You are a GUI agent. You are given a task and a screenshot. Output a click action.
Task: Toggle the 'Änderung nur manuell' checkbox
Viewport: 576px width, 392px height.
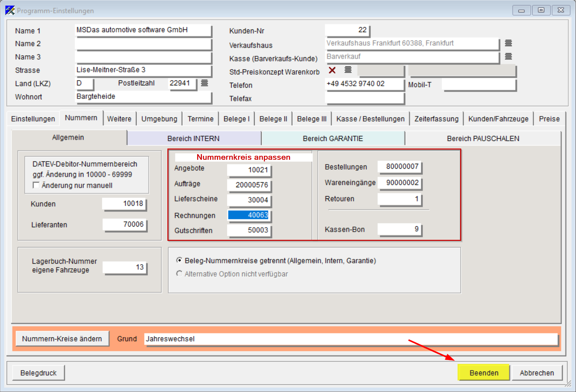[x=36, y=185]
